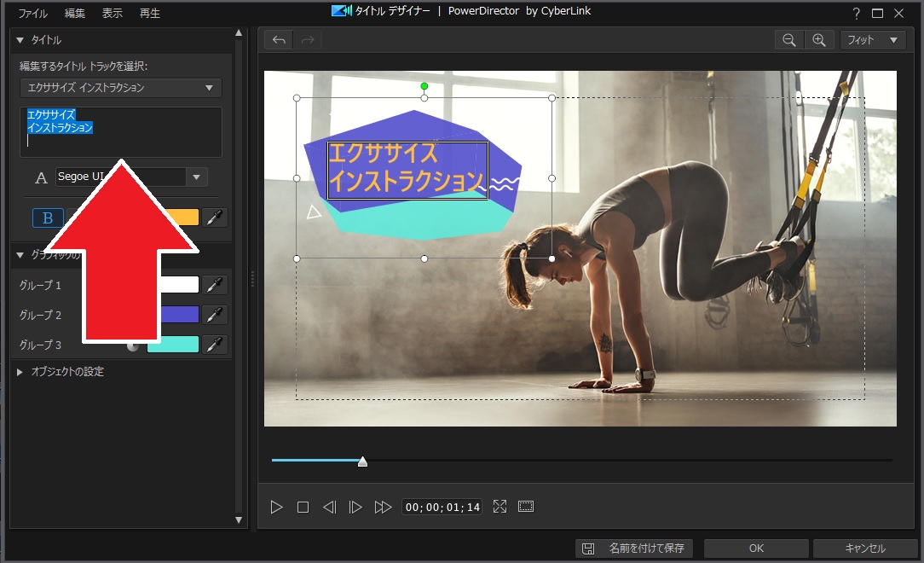This screenshot has width=924, height=563.
Task: Click the purple グループ 2 color swatch
Action: pyautogui.click(x=180, y=315)
